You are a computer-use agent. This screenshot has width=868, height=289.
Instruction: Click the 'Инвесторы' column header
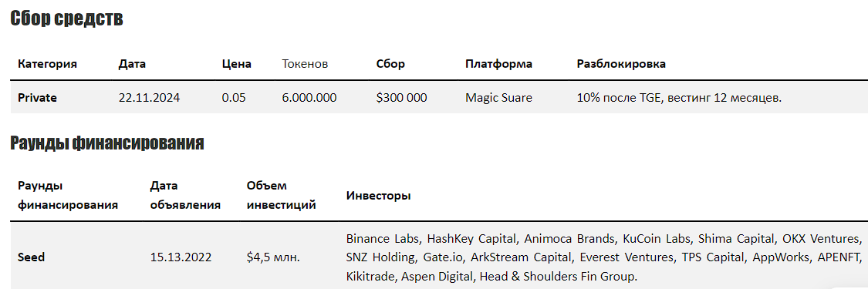379,196
